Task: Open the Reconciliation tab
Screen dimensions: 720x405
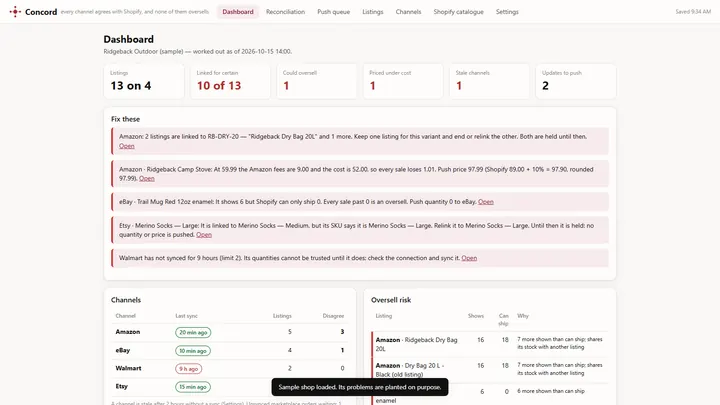Action: pyautogui.click(x=285, y=12)
